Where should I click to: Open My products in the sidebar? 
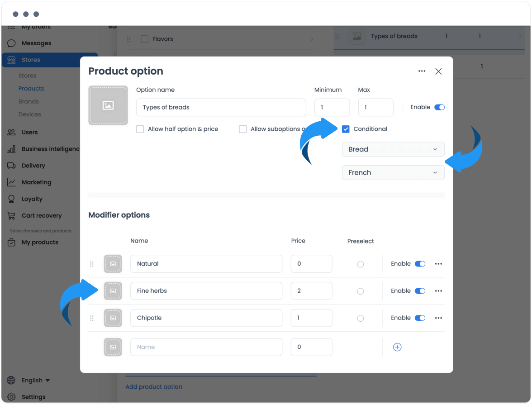click(x=40, y=243)
